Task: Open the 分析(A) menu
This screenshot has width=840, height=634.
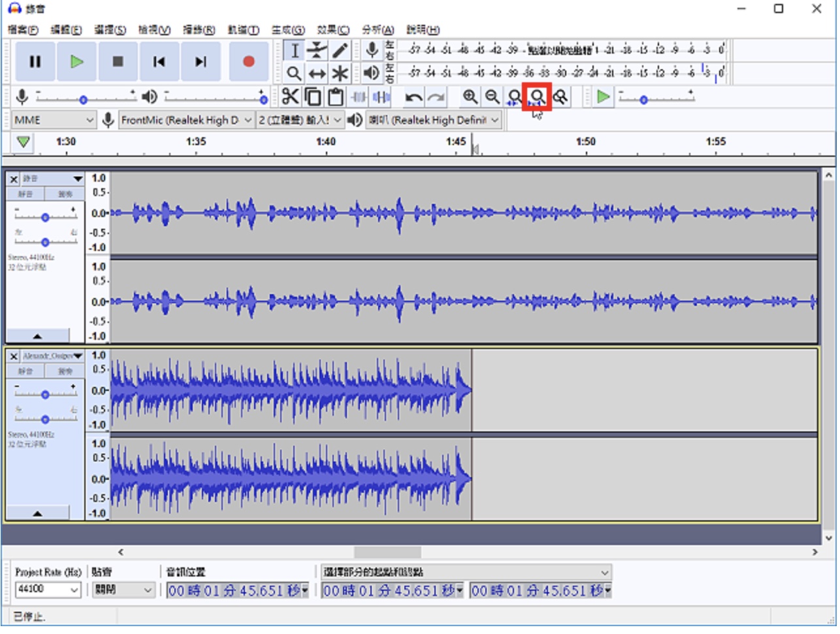Action: pos(378,30)
